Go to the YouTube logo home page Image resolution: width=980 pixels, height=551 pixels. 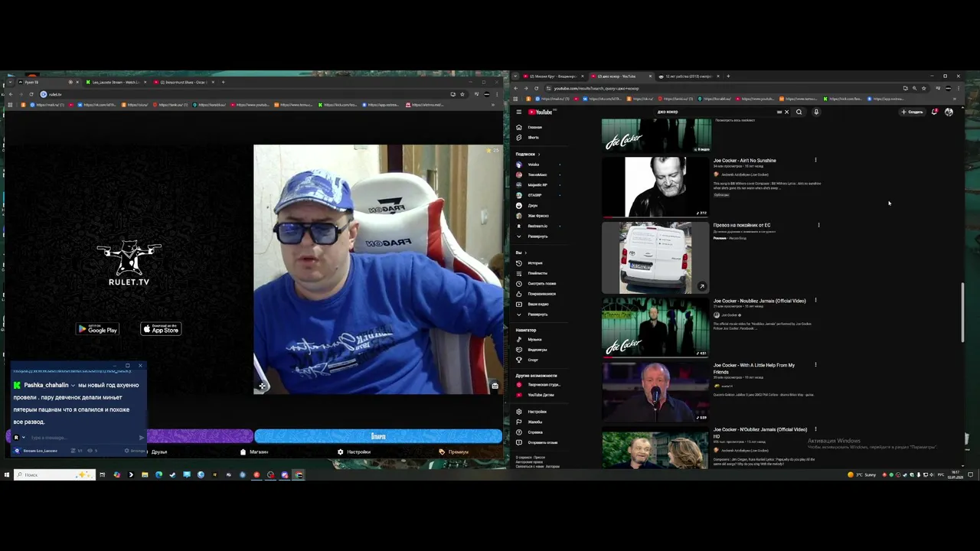tap(541, 112)
